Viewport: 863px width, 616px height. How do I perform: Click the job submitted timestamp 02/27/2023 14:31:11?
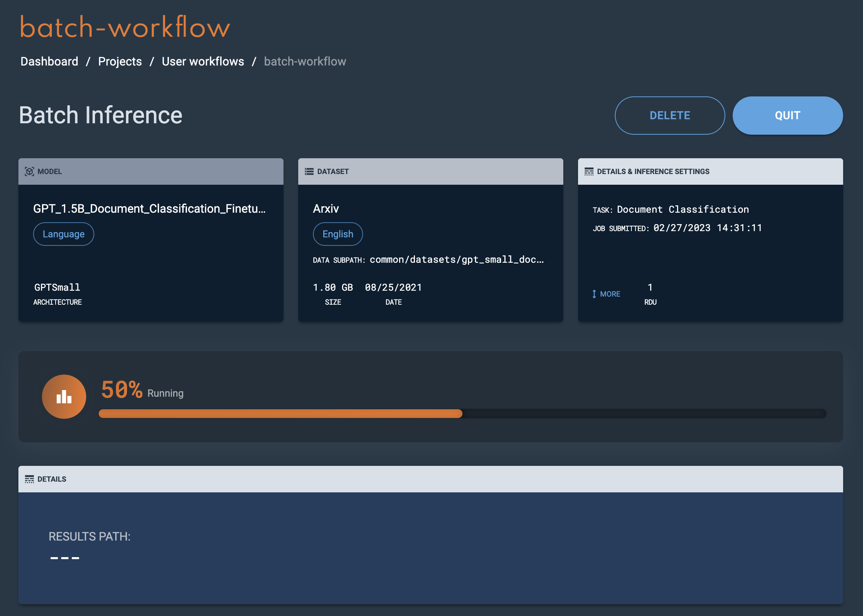[707, 228]
